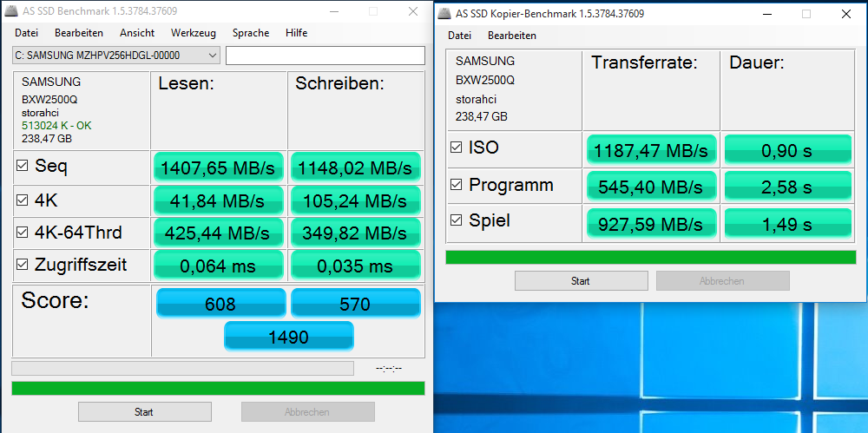Toggle the Programm copy test checkbox

[457, 185]
